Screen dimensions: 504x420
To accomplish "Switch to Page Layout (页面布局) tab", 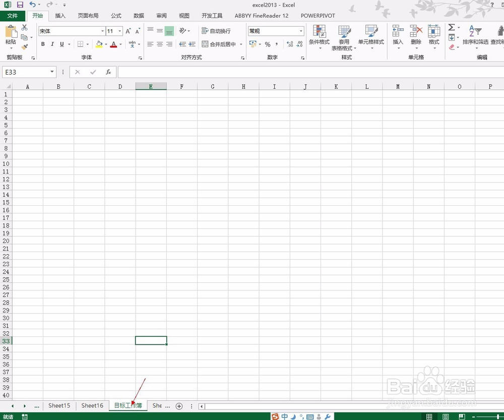I will point(88,16).
